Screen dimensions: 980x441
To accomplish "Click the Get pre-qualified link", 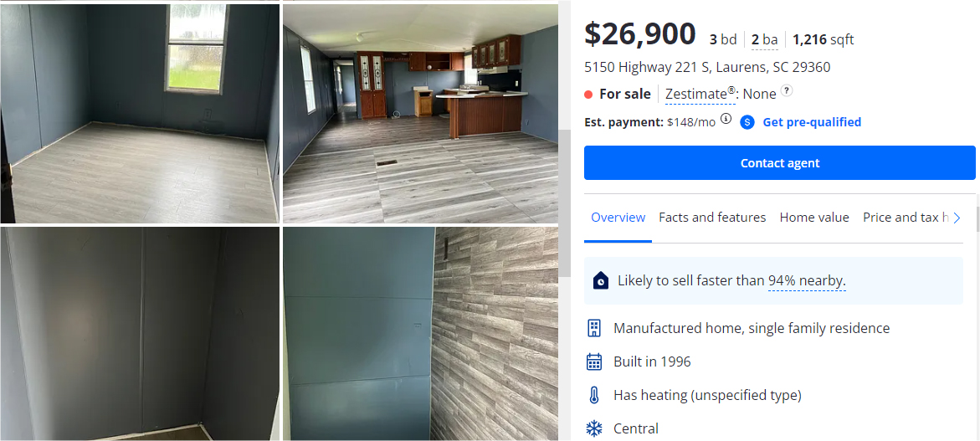I will [812, 122].
